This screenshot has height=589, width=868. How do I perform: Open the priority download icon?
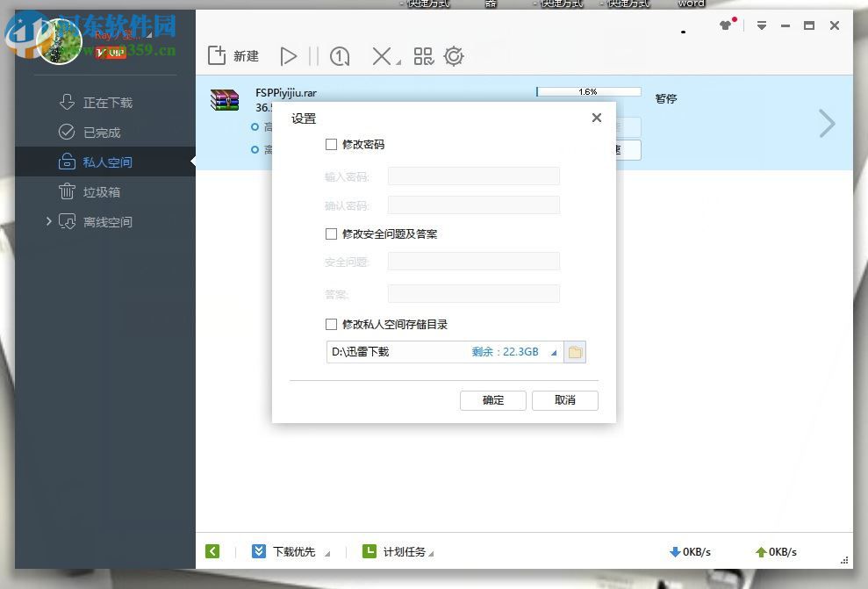[x=340, y=56]
